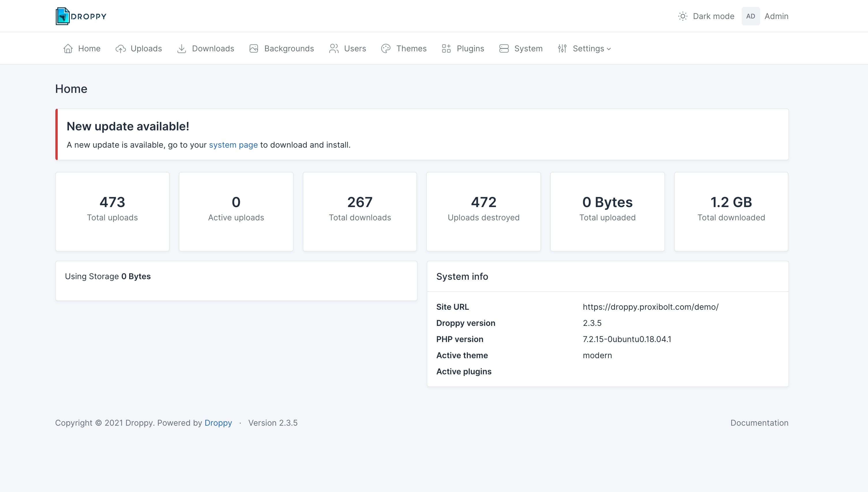Expand the Settings dropdown chevron
This screenshot has width=868, height=492.
coord(609,49)
